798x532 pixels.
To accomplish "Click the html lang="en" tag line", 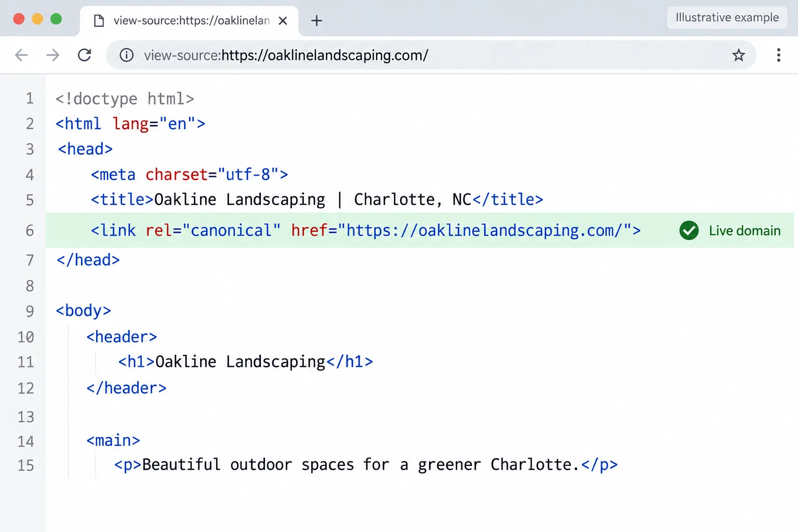I will coord(130,124).
